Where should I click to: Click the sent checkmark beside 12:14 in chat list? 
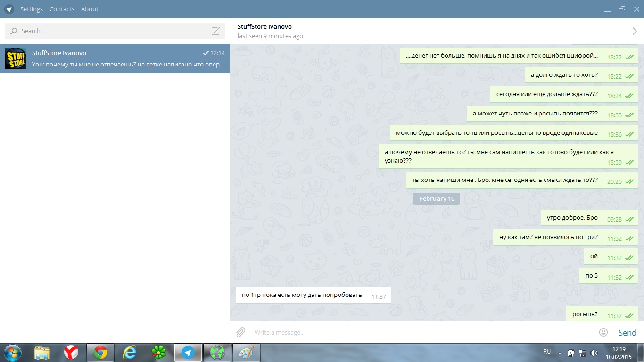click(206, 53)
